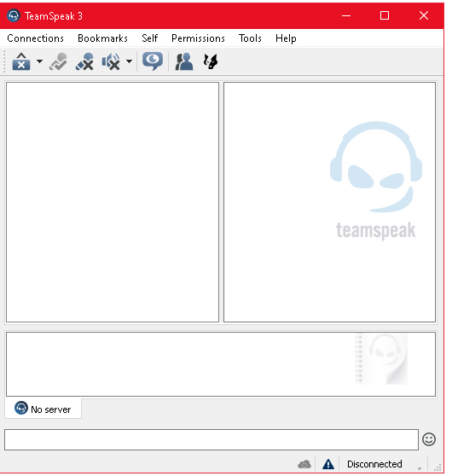452x476 pixels.
Task: Open the Connections menu
Action: click(35, 38)
